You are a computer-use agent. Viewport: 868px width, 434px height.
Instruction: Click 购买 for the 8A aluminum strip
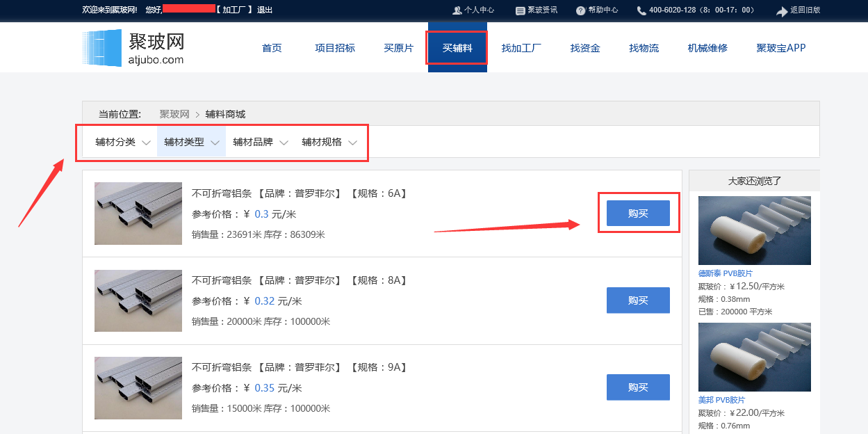tap(638, 300)
